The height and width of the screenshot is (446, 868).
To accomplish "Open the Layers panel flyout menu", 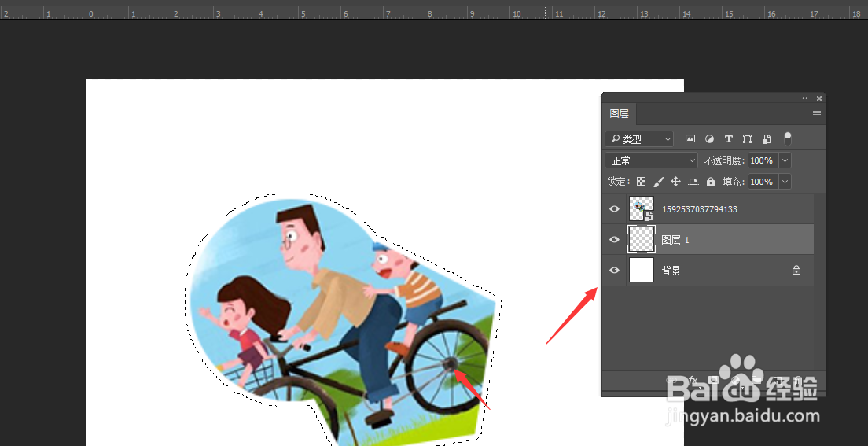I will point(817,114).
